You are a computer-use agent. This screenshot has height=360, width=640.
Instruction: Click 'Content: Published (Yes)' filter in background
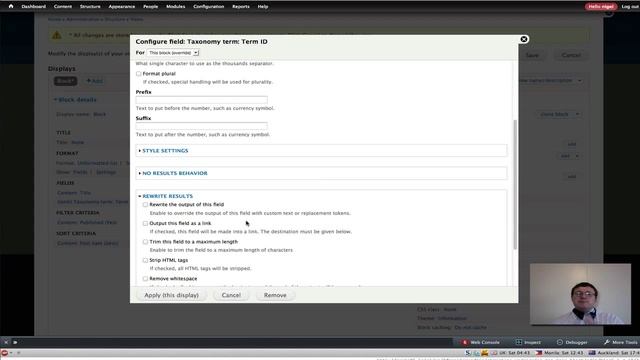(87, 222)
